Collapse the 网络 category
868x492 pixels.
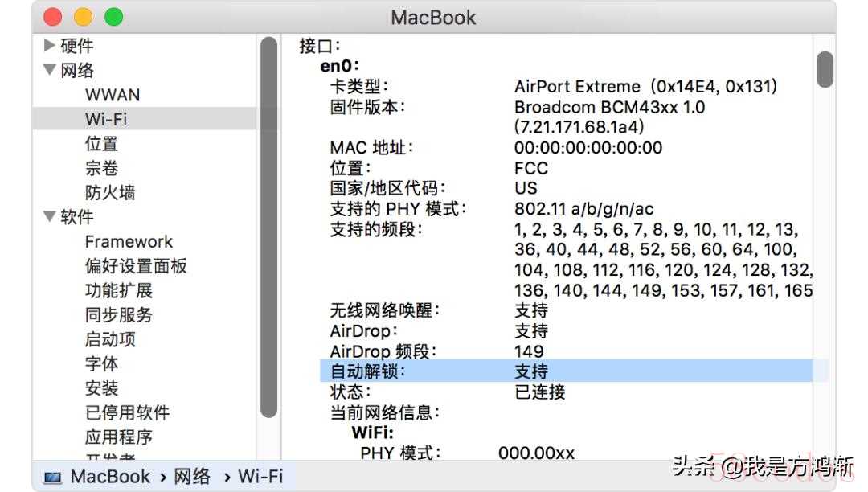point(49,70)
